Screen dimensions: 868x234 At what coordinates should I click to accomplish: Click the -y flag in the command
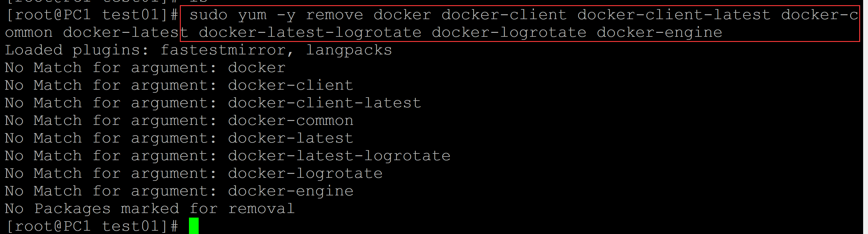tap(286, 15)
